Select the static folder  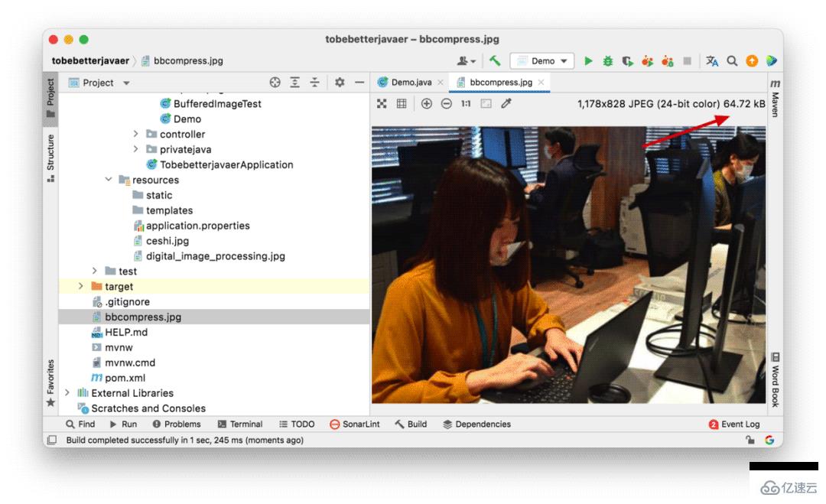159,195
